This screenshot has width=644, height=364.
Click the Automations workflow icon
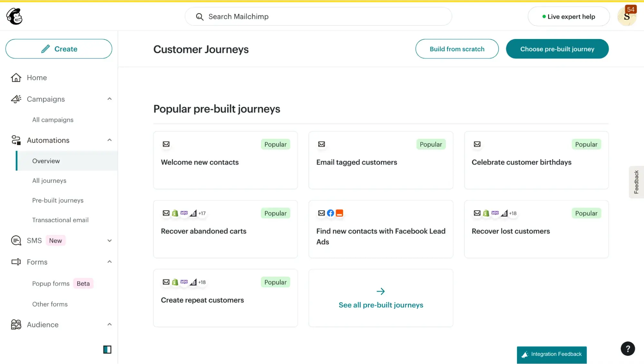click(16, 140)
